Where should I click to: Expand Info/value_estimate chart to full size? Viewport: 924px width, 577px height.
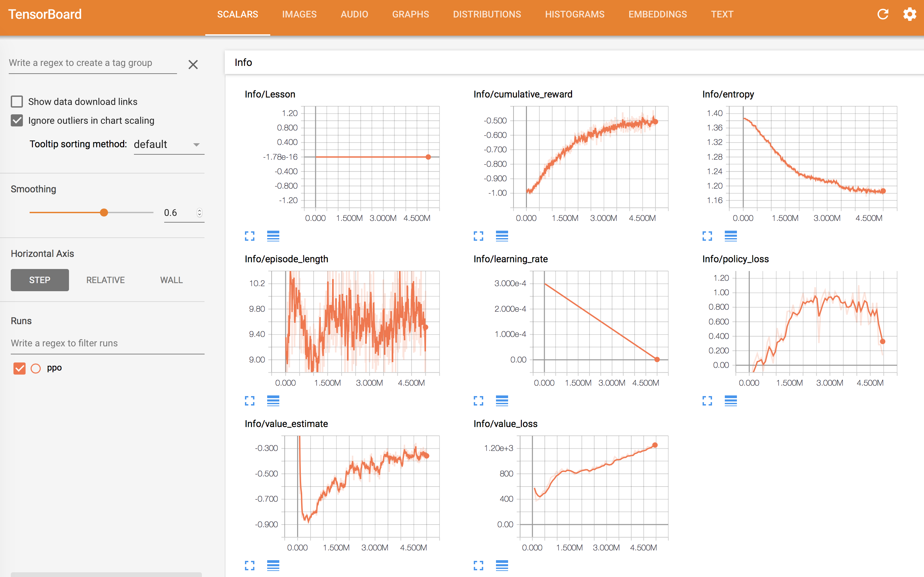click(x=249, y=565)
